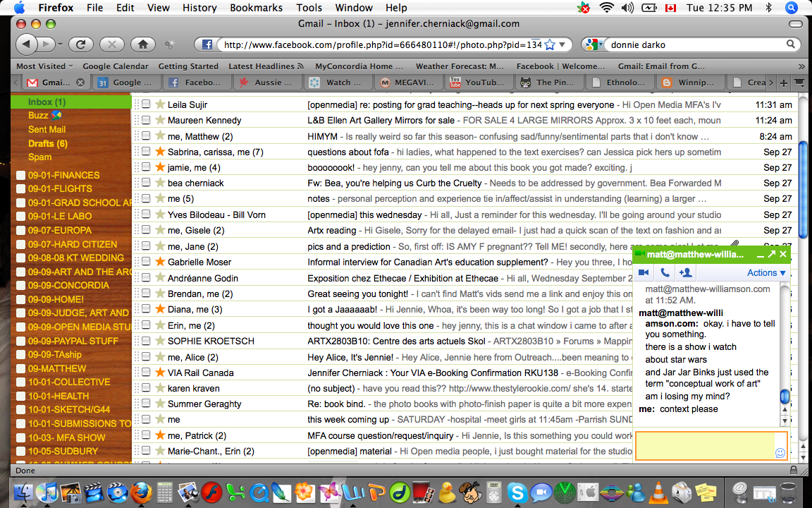
Task: Open Skype from the Dock
Action: coord(517,492)
